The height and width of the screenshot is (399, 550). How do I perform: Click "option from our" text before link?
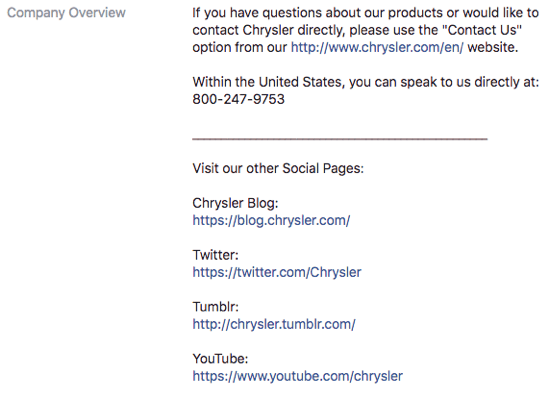coord(240,47)
